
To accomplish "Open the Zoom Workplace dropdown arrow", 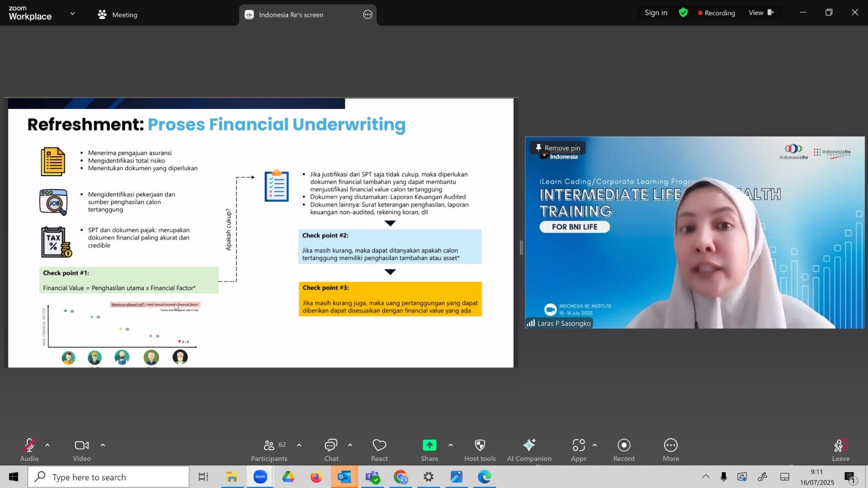I will (73, 14).
